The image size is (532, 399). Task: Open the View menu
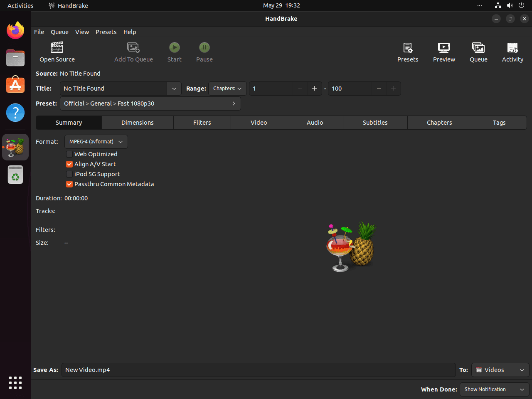82,32
